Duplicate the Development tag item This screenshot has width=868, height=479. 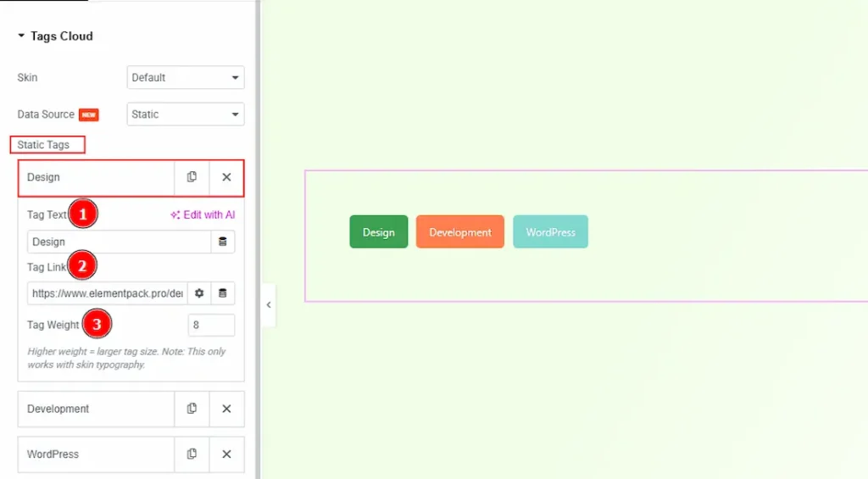coord(192,409)
